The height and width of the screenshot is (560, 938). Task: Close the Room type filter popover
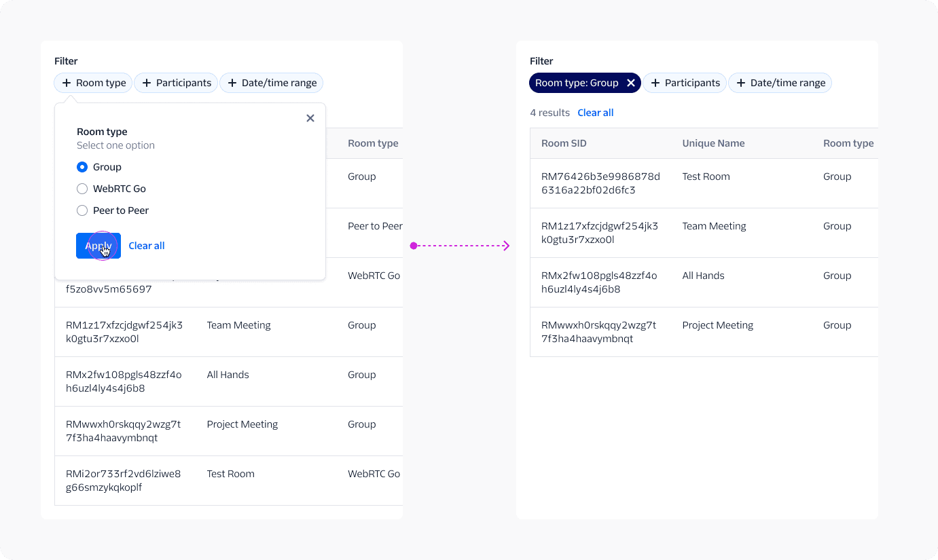pyautogui.click(x=310, y=117)
